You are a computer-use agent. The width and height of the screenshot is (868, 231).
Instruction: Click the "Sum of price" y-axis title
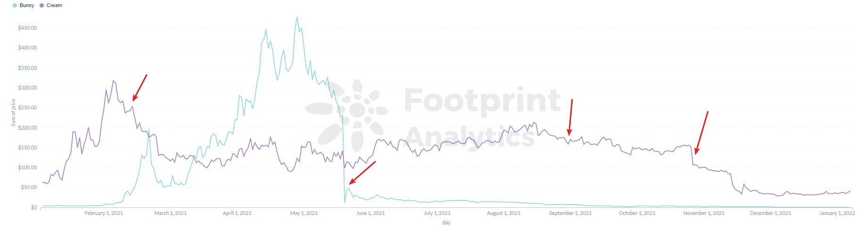click(14, 112)
